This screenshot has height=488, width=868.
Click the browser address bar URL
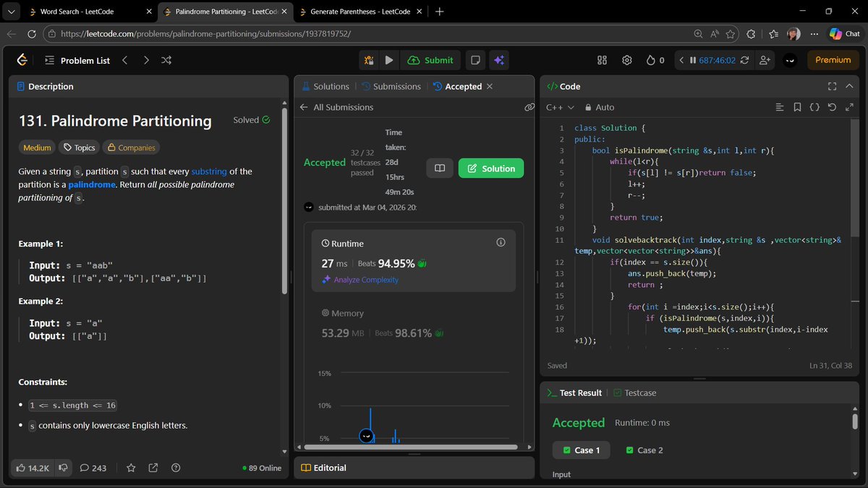[x=205, y=34]
